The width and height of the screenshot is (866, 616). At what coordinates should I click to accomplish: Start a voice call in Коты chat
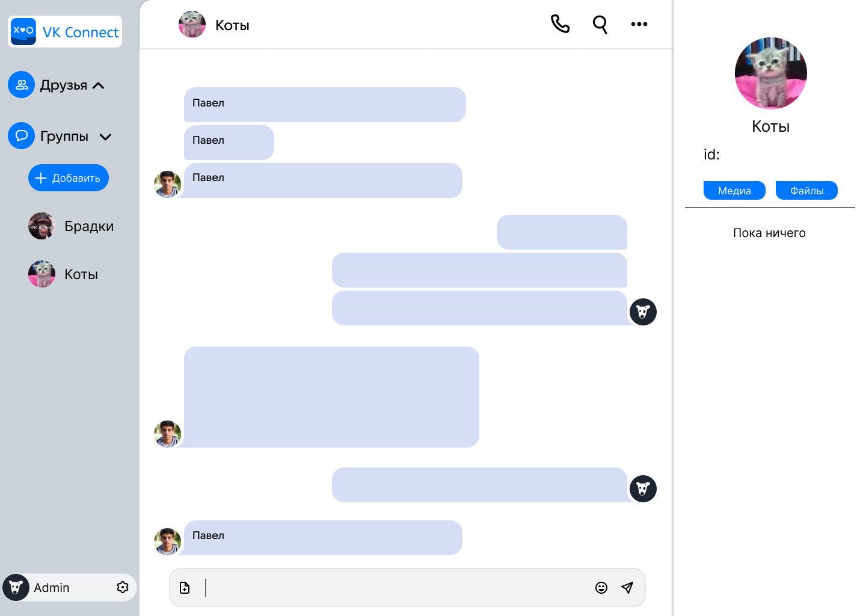tap(560, 24)
